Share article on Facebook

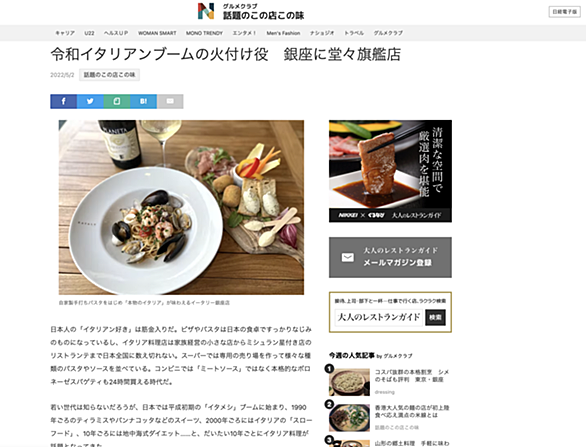click(64, 101)
